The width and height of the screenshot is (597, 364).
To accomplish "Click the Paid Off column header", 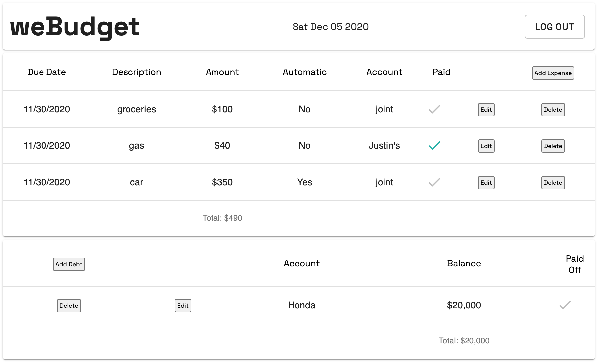I will 575,264.
